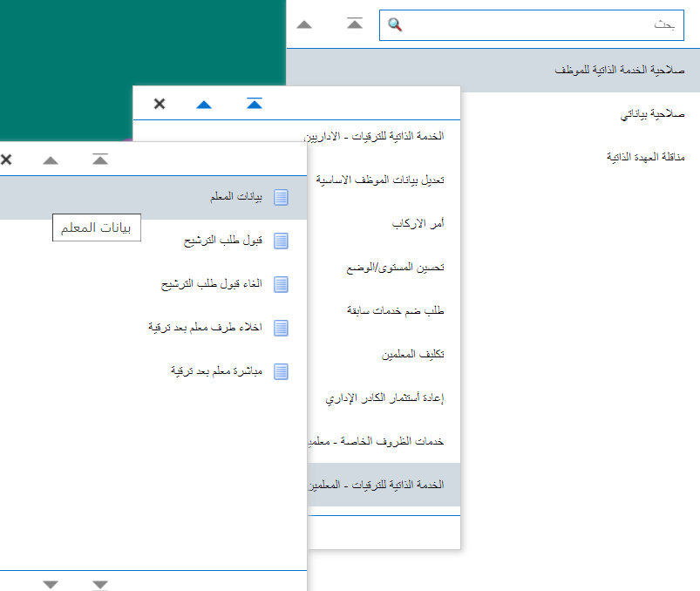Click the document icon beside الغاء قبول طلب الترشيح
The width and height of the screenshot is (700, 591).
coord(281,284)
